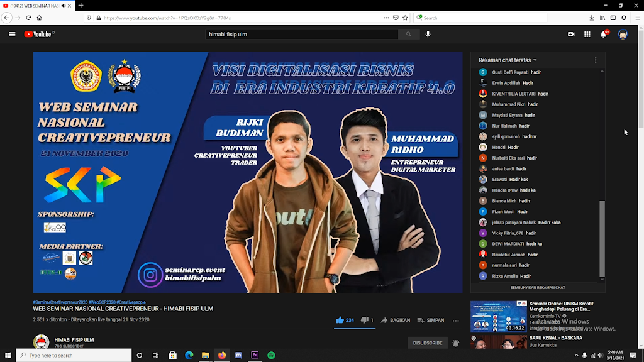Open the Windows Start menu
644x362 pixels.
(8, 356)
